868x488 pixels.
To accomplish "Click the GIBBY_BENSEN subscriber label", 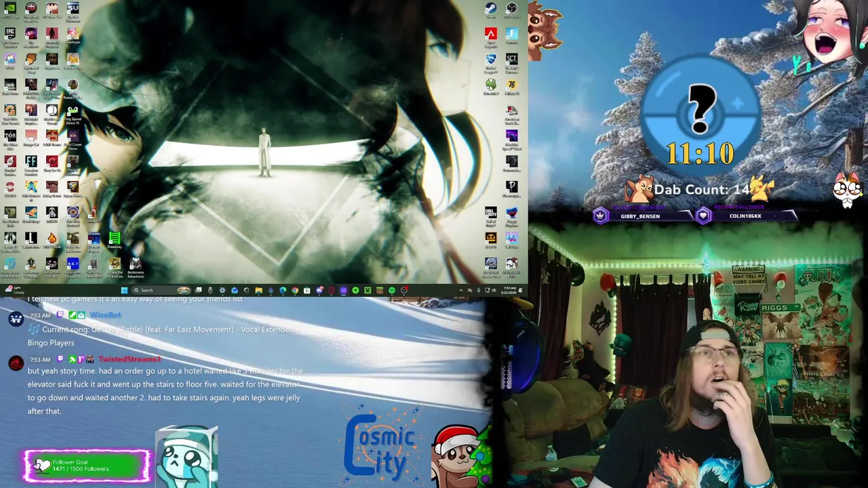I will [x=640, y=216].
